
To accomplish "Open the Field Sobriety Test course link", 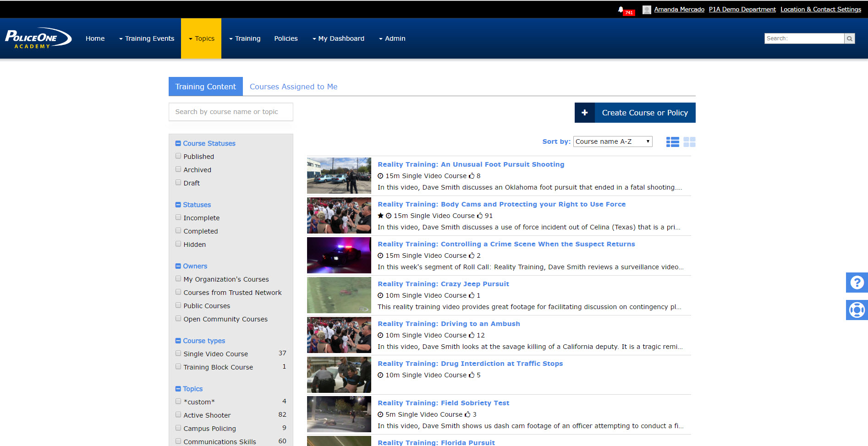I will (443, 403).
